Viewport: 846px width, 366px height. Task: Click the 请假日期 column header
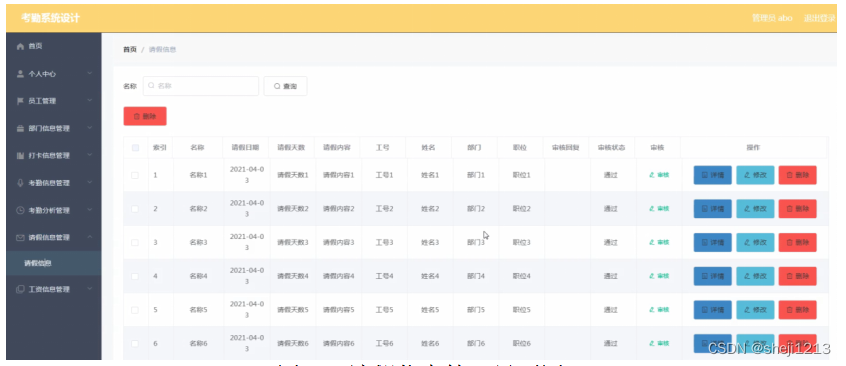click(x=245, y=147)
